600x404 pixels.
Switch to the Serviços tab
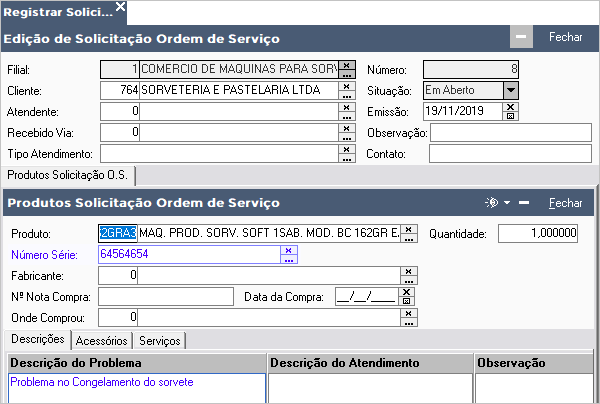(160, 340)
